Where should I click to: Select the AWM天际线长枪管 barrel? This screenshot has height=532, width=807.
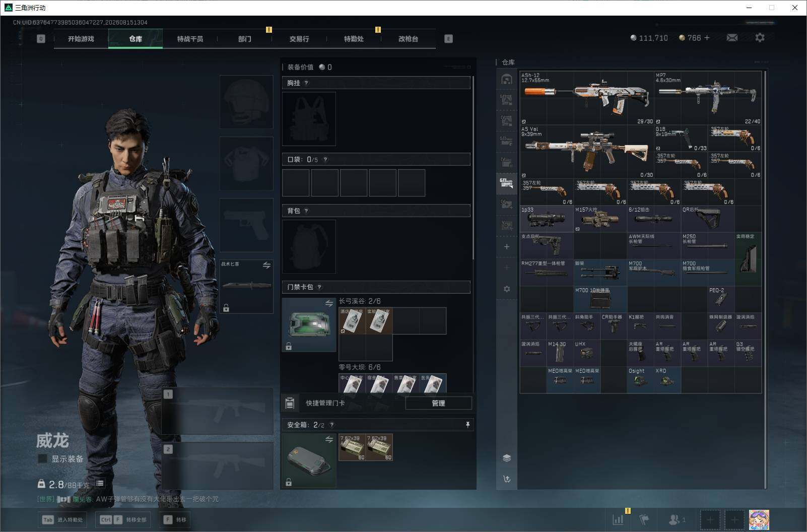click(654, 245)
